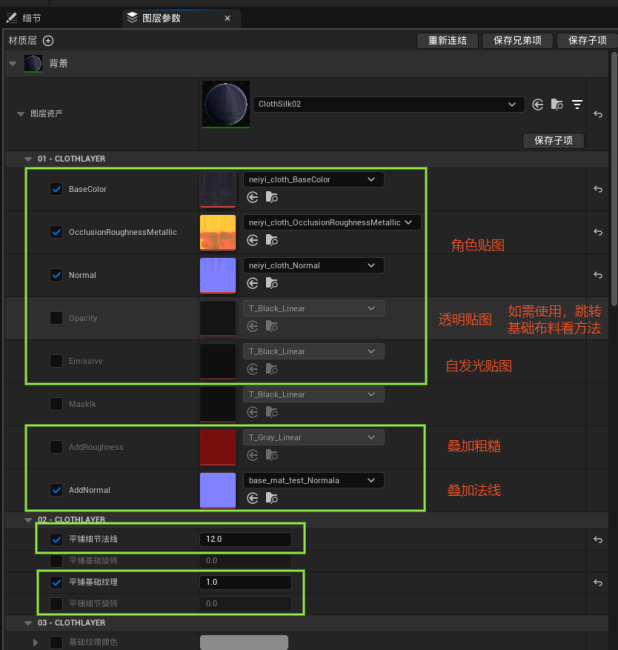The image size is (618, 650).
Task: Click the 平铺基础纹理 value field
Action: 245,582
